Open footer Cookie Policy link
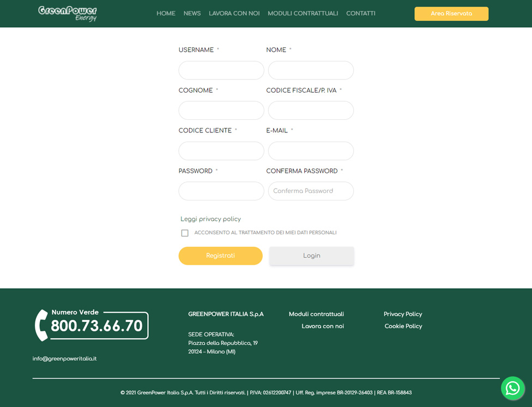Screen dimensions: 532x407 pyautogui.click(x=403, y=326)
